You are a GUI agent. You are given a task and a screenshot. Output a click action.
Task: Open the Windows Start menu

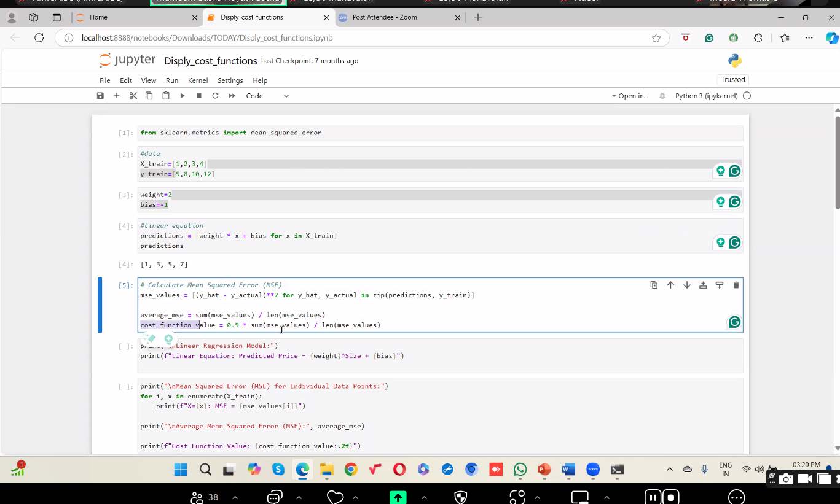point(181,470)
